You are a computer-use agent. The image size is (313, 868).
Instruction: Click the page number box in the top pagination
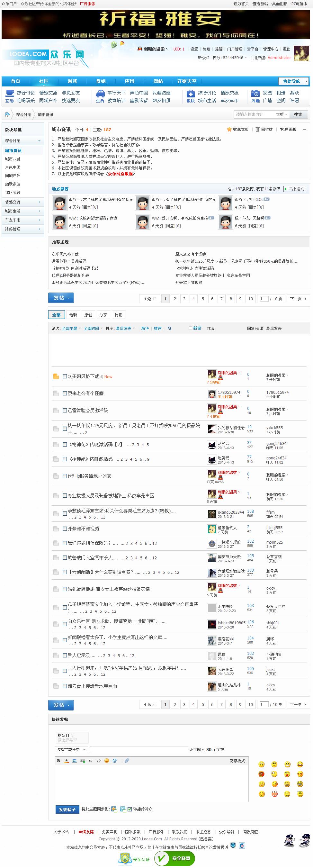click(x=264, y=299)
